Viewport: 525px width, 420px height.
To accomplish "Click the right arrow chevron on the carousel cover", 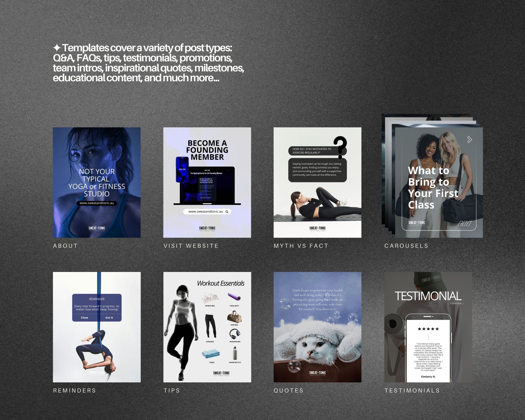I will 469,139.
